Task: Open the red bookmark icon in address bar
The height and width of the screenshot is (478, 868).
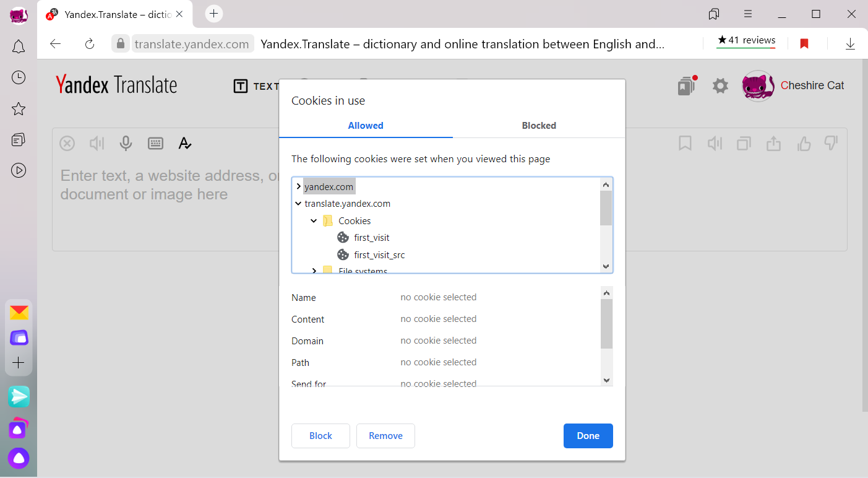Action: pyautogui.click(x=804, y=43)
